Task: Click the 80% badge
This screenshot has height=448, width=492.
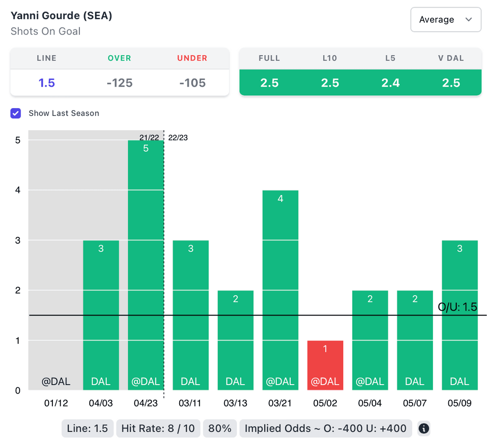Action: 220,428
